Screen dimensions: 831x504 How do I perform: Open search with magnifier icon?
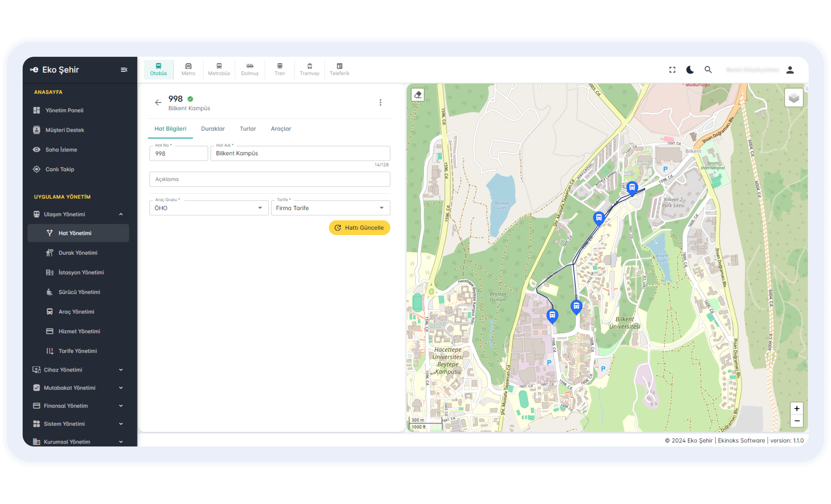point(708,70)
